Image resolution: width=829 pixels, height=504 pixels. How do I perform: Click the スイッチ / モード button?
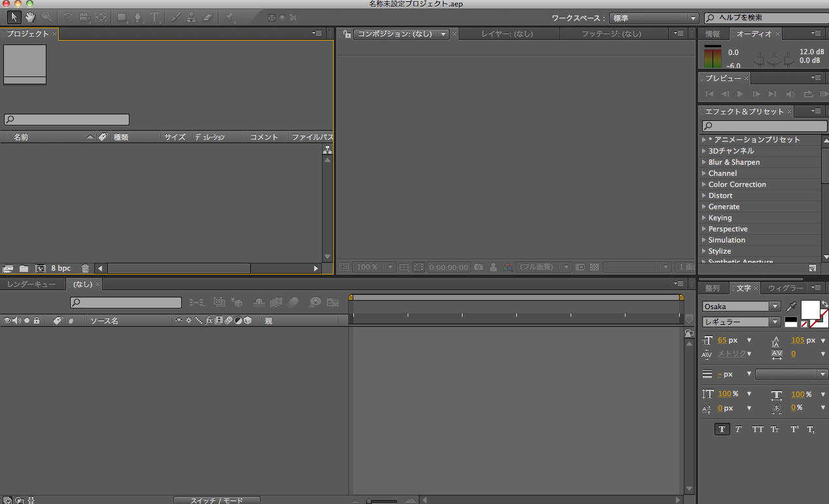pos(217,501)
